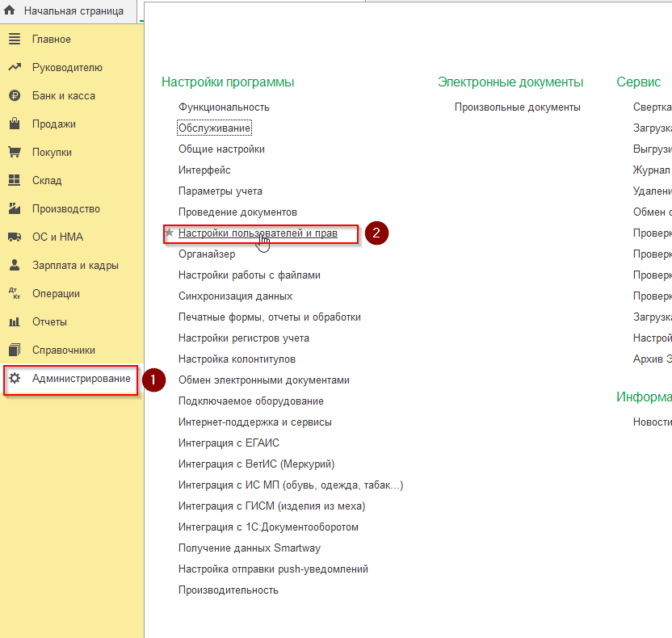Open the Интеграция с ГИСМ link
The image size is (672, 638).
[271, 506]
